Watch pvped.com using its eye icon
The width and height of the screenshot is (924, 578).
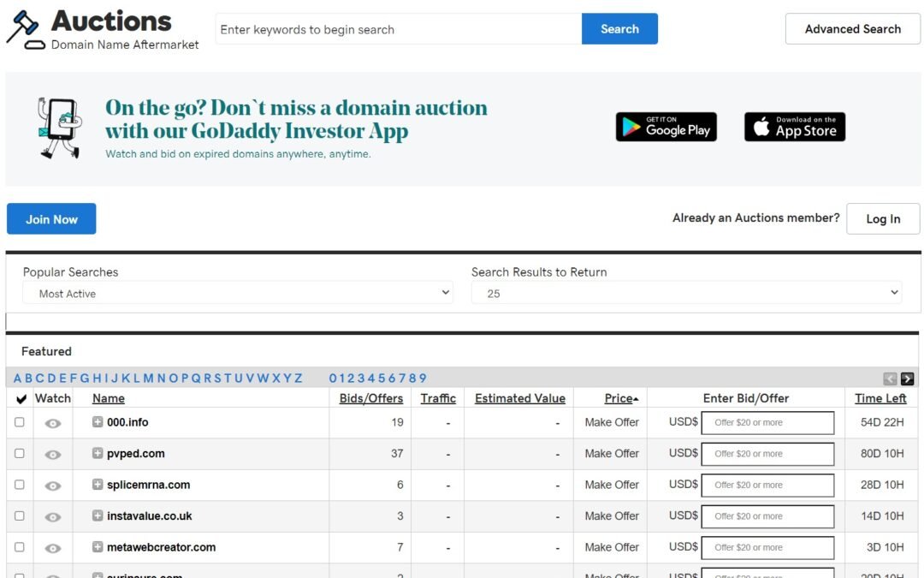point(53,455)
